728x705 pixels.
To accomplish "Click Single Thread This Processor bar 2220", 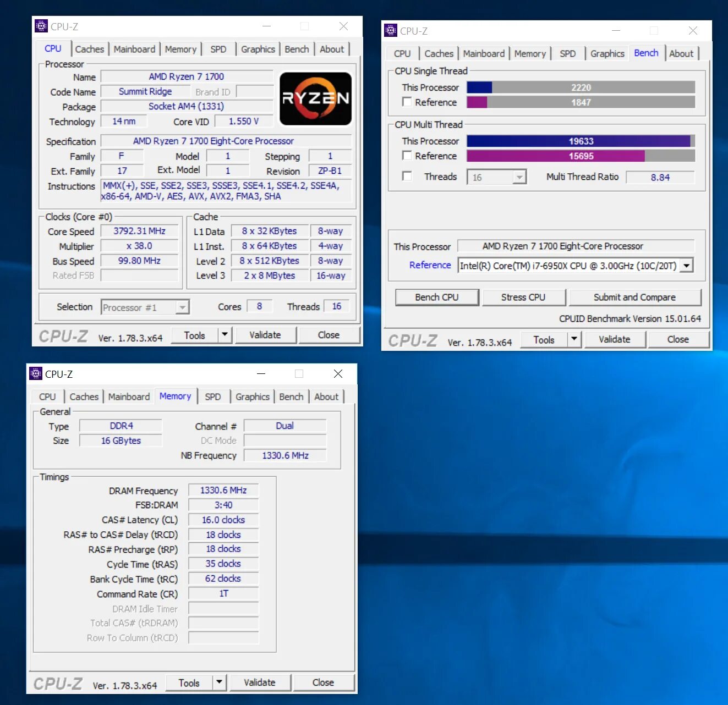I will pyautogui.click(x=581, y=87).
